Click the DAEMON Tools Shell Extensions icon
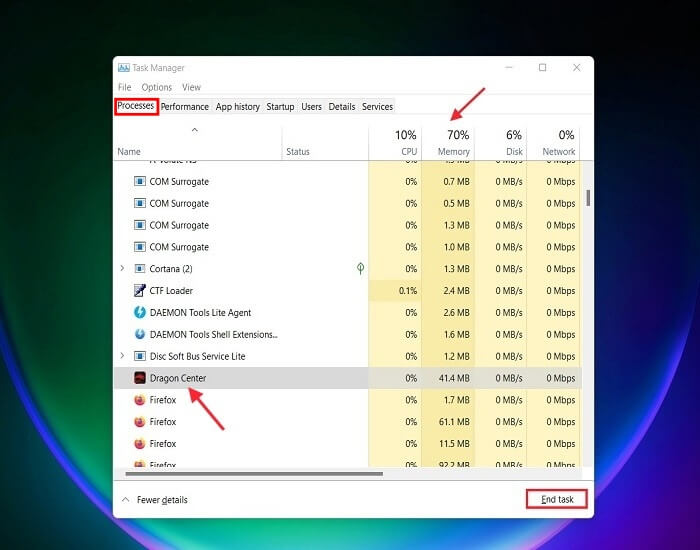 coord(140,334)
